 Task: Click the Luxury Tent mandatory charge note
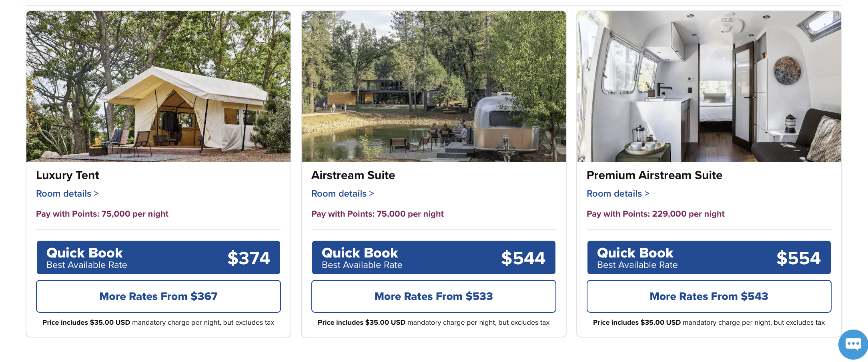coord(158,323)
